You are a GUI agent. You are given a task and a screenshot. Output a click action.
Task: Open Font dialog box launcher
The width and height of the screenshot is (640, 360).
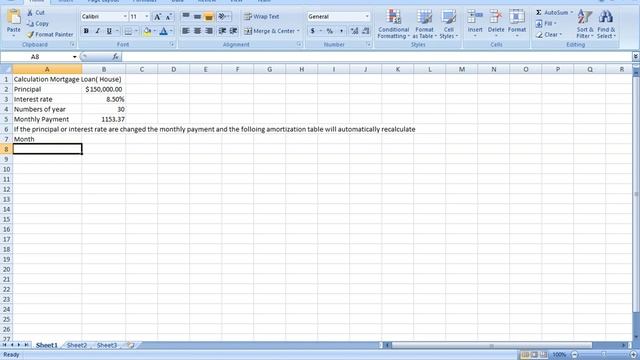tap(172, 44)
